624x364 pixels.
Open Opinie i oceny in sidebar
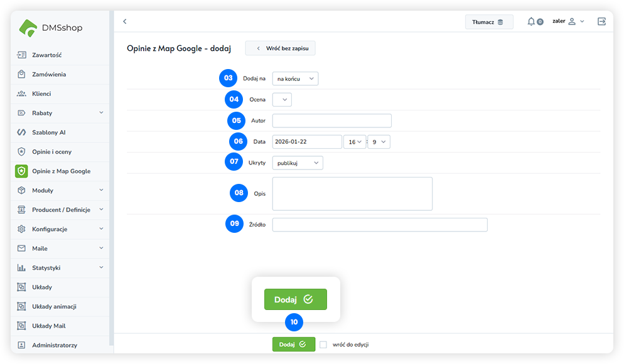[x=52, y=152]
